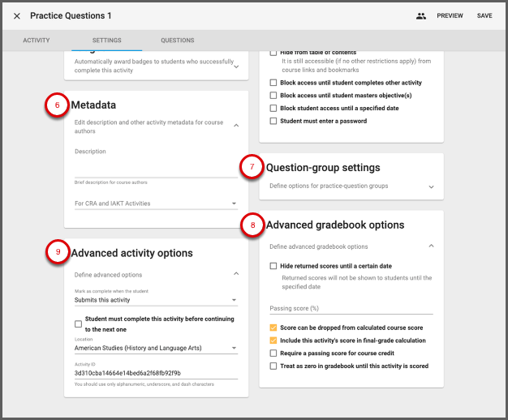Select the SETTINGS tab
Viewport: 508px width, 420px height.
coord(107,40)
